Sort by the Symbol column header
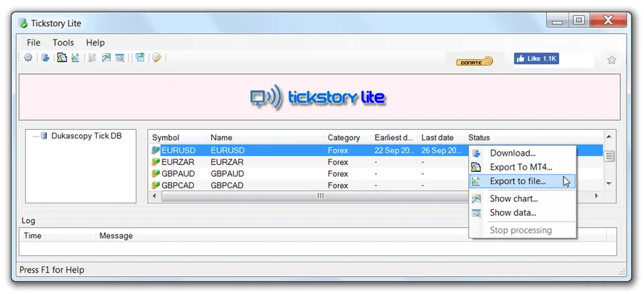The image size is (644, 294). click(177, 137)
